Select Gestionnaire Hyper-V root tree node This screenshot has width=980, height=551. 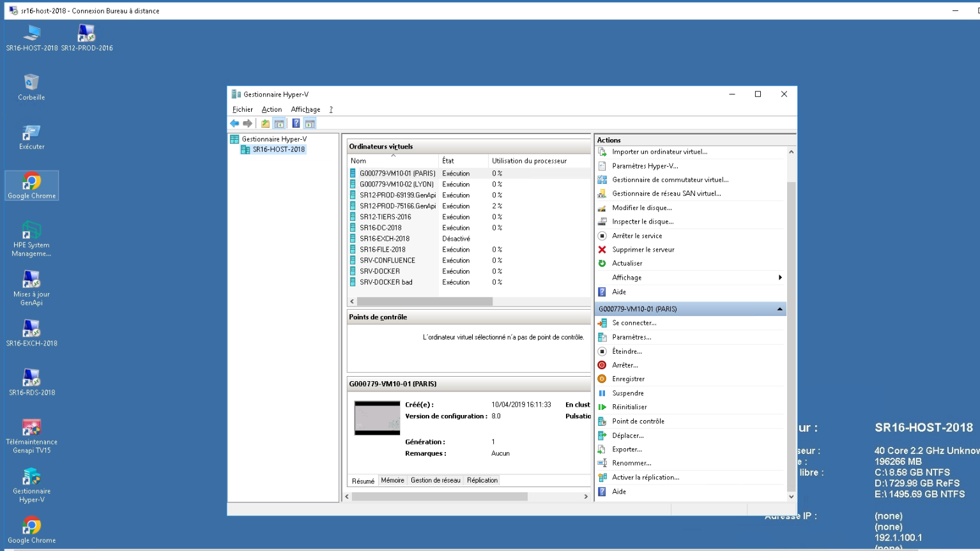(x=274, y=139)
